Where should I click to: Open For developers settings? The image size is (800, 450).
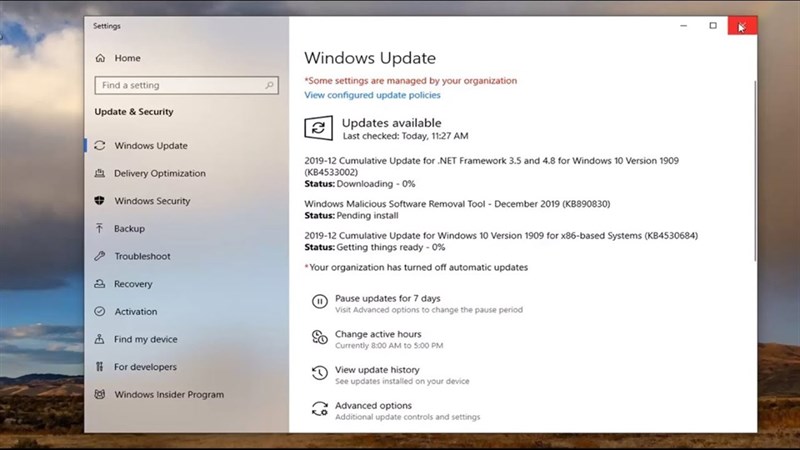click(x=145, y=366)
